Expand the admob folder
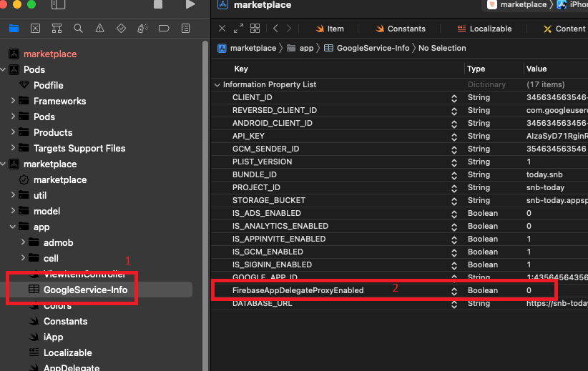The height and width of the screenshot is (371, 588). (23, 242)
